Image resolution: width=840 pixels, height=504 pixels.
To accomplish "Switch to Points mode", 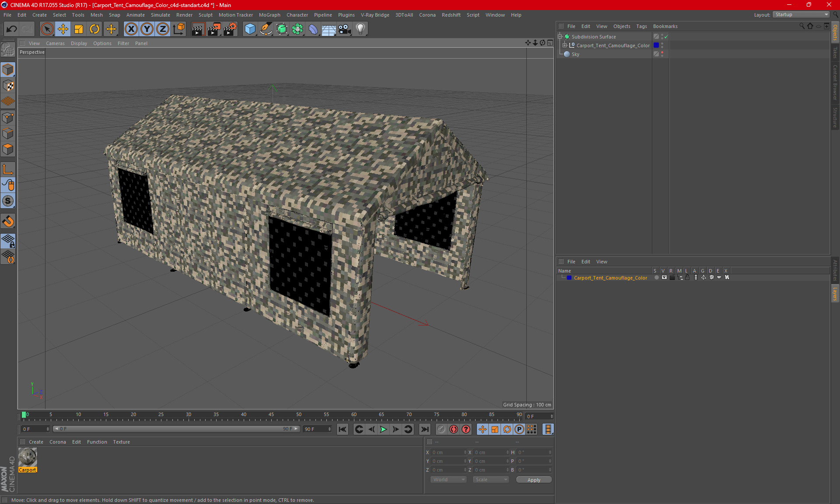I will pos(8,118).
